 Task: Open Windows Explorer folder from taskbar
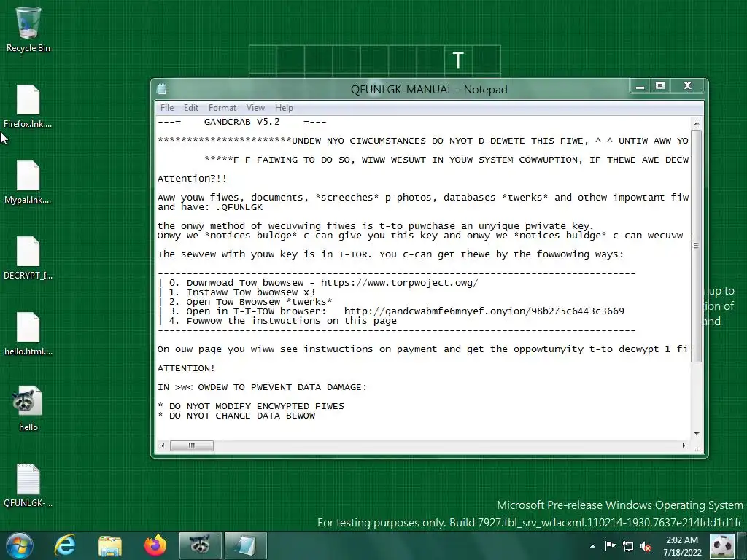pos(110,545)
